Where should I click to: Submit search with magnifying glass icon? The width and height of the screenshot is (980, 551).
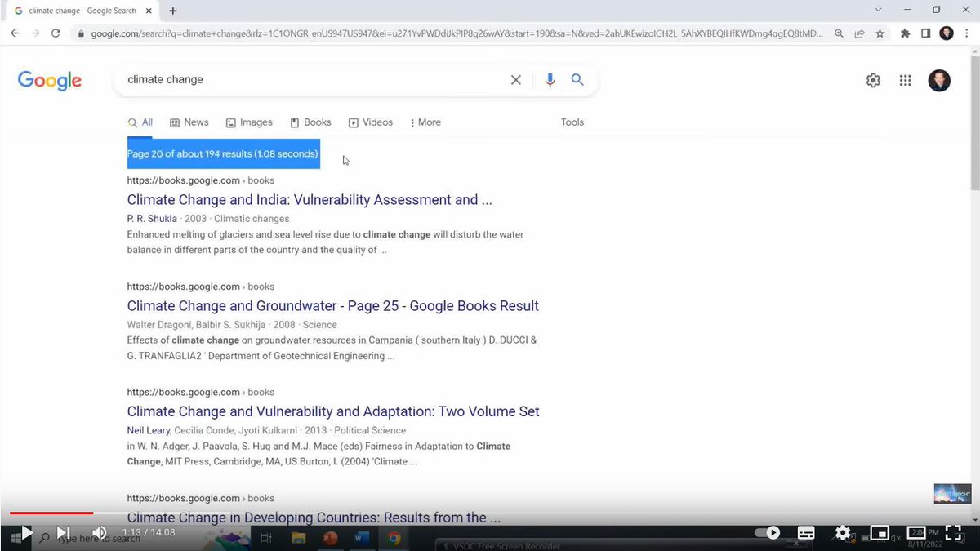577,80
